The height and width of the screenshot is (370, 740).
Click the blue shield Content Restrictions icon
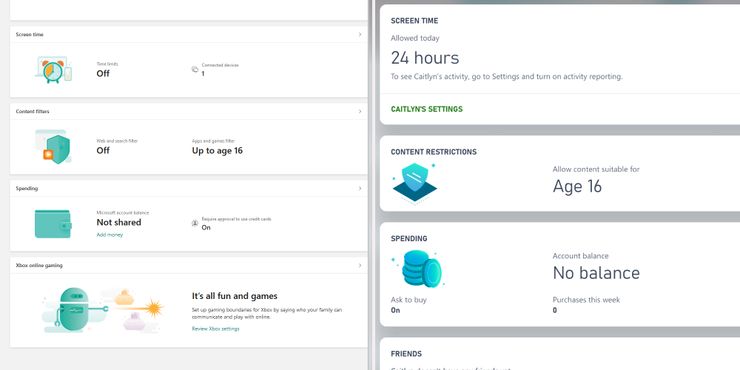coord(414,182)
